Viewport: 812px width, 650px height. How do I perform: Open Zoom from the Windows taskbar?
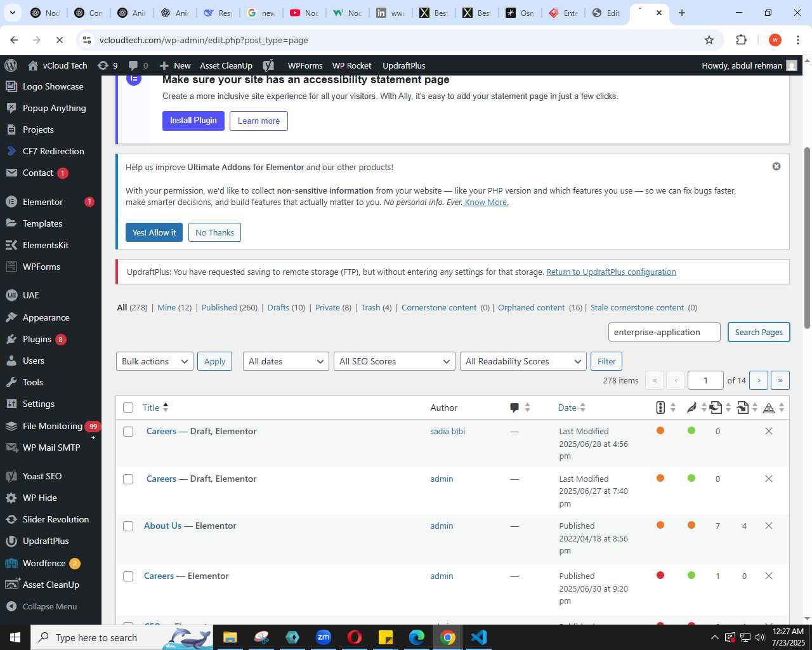click(324, 637)
